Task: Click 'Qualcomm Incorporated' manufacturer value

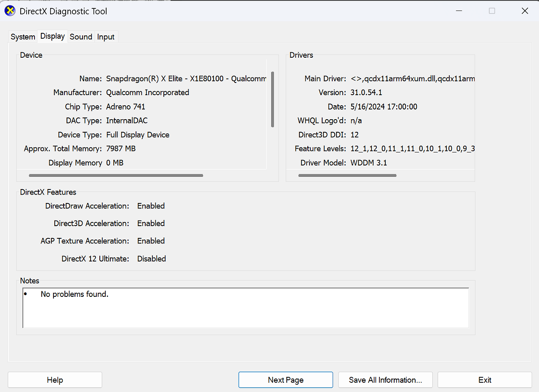Action: click(147, 92)
